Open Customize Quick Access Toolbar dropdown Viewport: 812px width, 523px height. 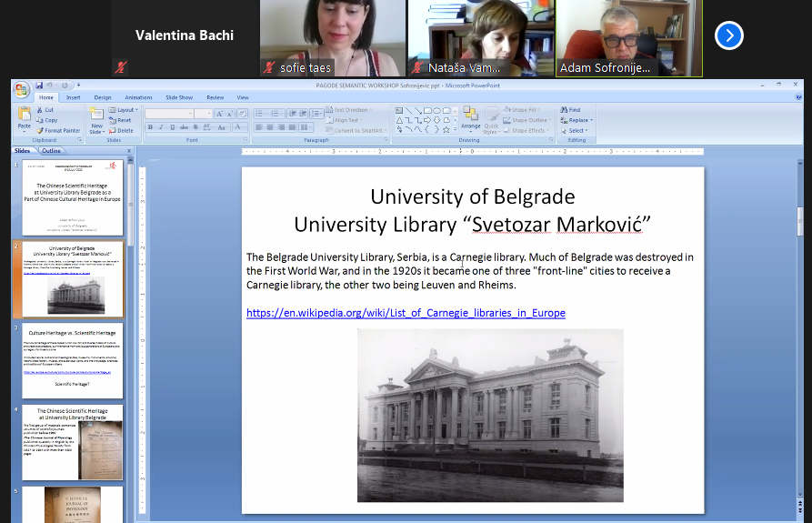coord(79,85)
